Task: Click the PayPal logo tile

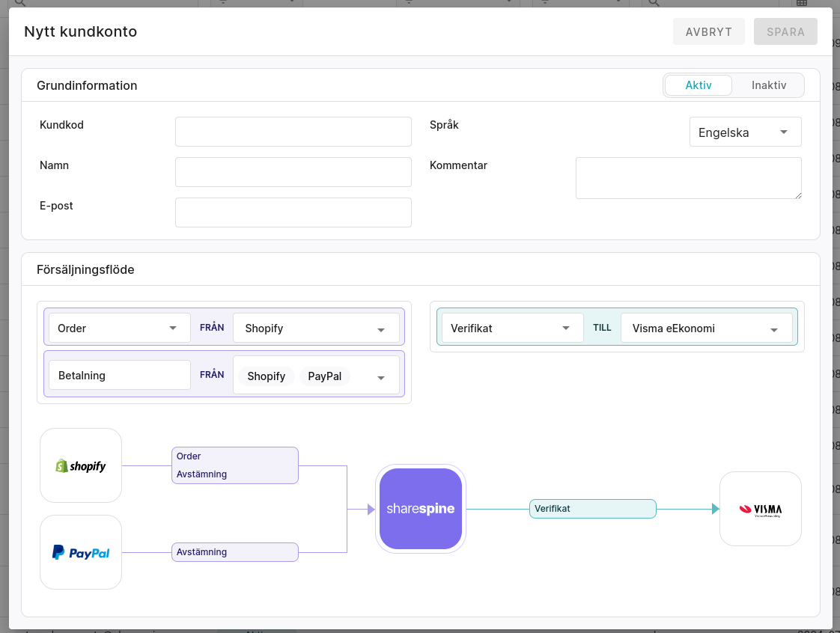Action: (81, 552)
